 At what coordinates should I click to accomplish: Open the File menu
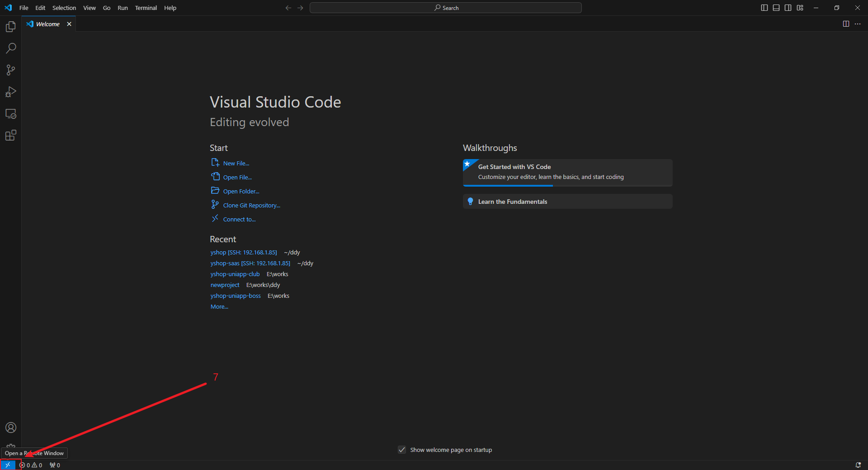24,8
